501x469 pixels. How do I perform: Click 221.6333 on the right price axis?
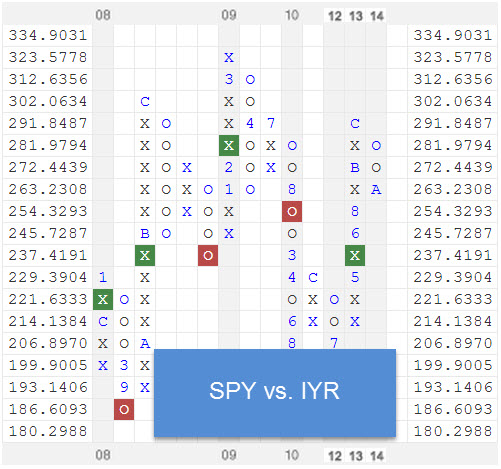click(453, 299)
